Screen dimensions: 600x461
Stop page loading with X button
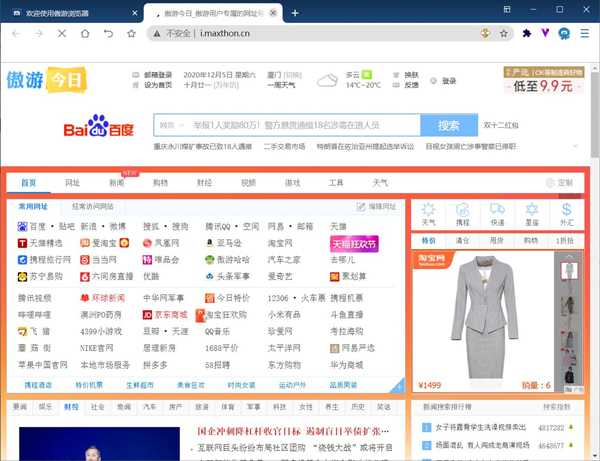pos(63,33)
